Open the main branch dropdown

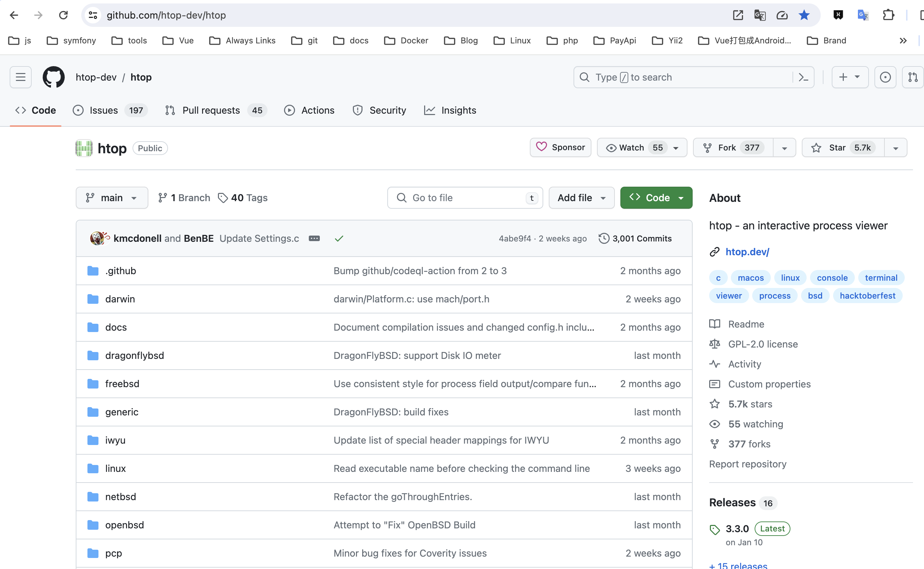pos(112,198)
